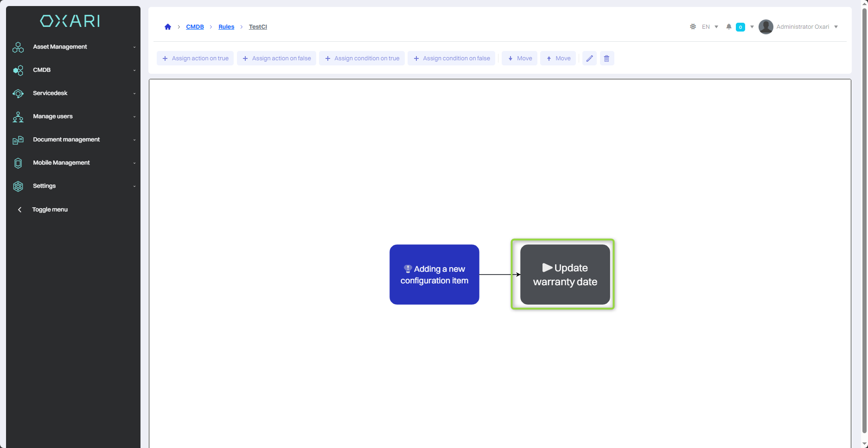Click Assign condition on false button

point(451,58)
